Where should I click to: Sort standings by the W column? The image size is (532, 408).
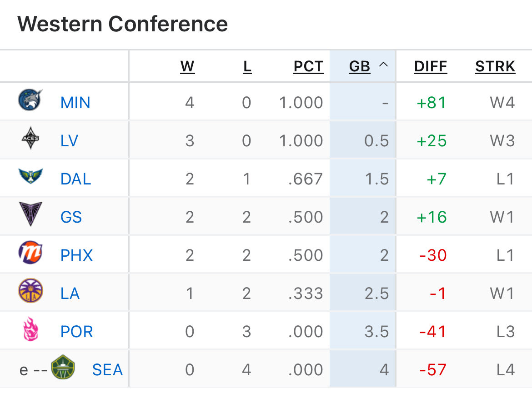pos(187,66)
